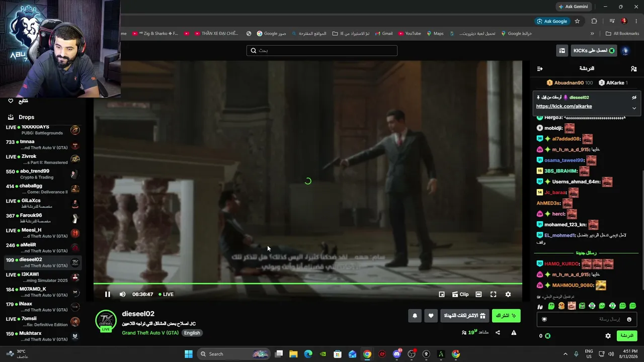644x362 pixels.
Task: Open the Grand Theft Auto V category link
Action: (x=150, y=333)
